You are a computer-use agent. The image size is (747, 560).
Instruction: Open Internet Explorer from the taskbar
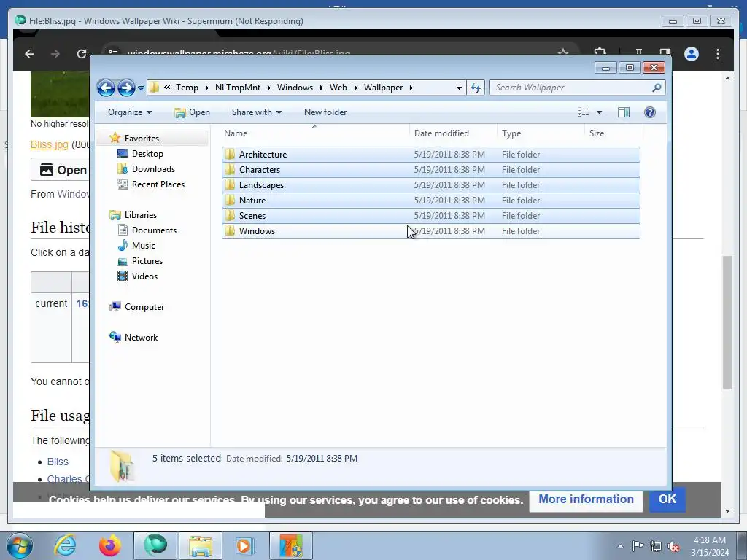[x=65, y=545]
